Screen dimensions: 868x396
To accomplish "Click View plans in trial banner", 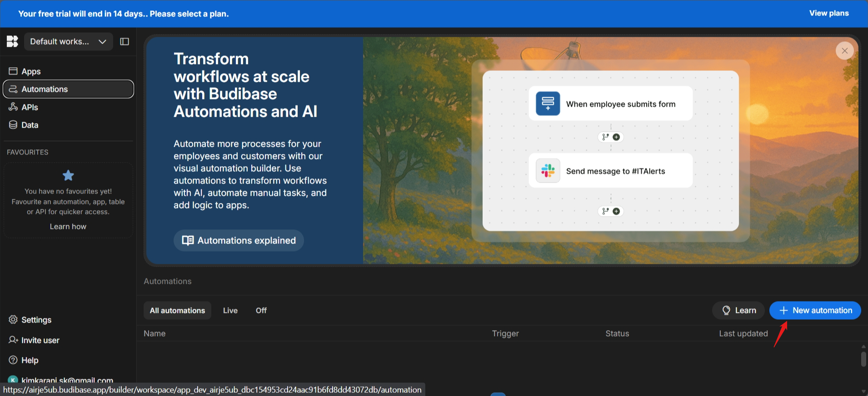I will [829, 13].
